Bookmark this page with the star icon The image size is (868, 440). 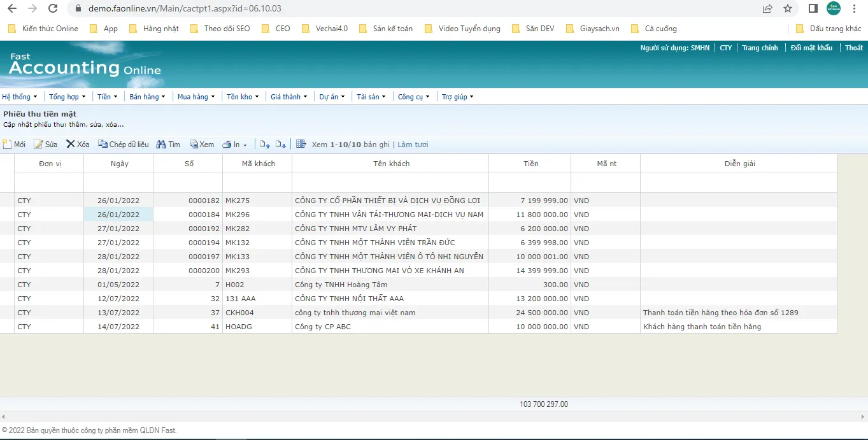coord(788,8)
